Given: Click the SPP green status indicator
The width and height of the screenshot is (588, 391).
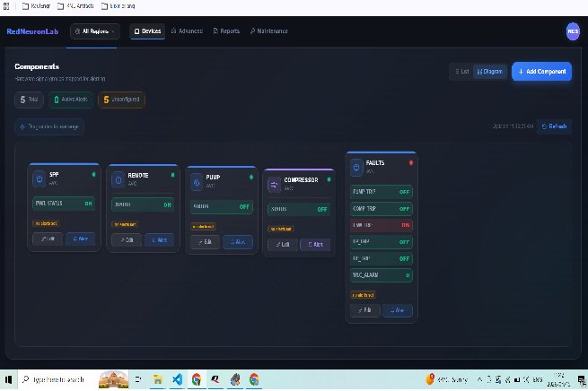Looking at the screenshot, I should pos(93,175).
